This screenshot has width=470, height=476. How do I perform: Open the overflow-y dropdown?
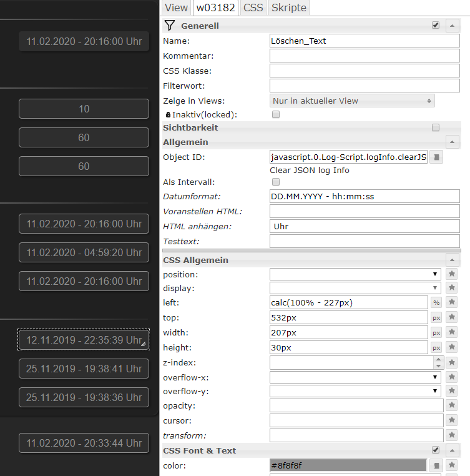(x=355, y=391)
